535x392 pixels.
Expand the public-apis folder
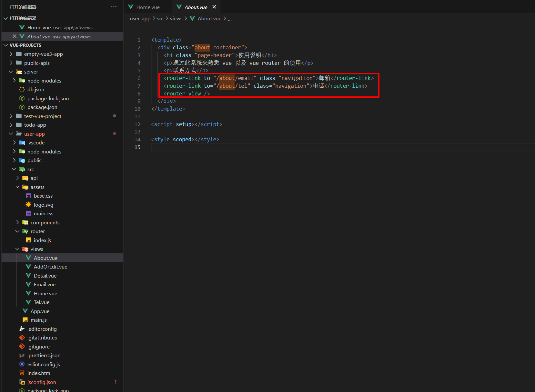11,63
